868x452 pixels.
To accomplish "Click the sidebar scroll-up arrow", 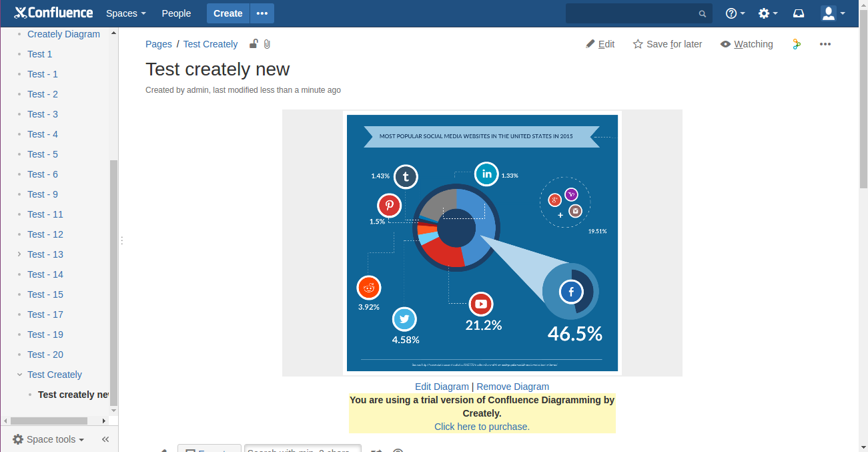I will pos(113,32).
